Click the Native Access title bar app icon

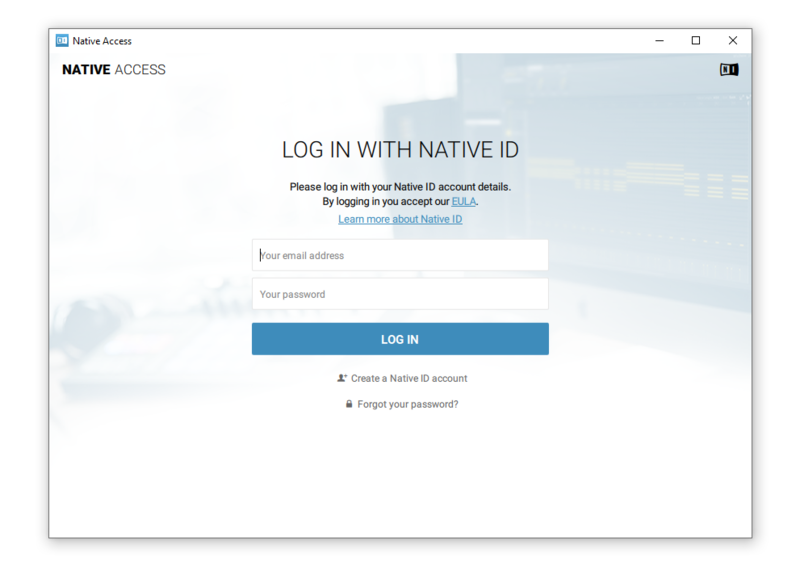pyautogui.click(x=62, y=41)
